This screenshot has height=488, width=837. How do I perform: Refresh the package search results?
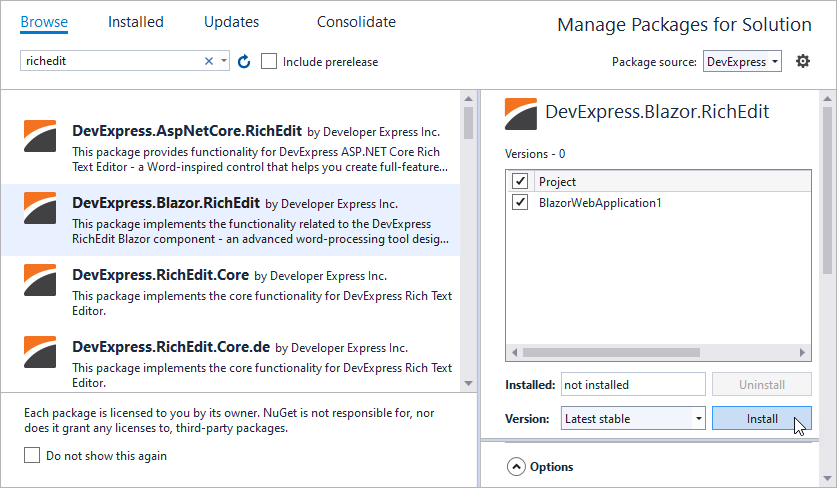(244, 61)
